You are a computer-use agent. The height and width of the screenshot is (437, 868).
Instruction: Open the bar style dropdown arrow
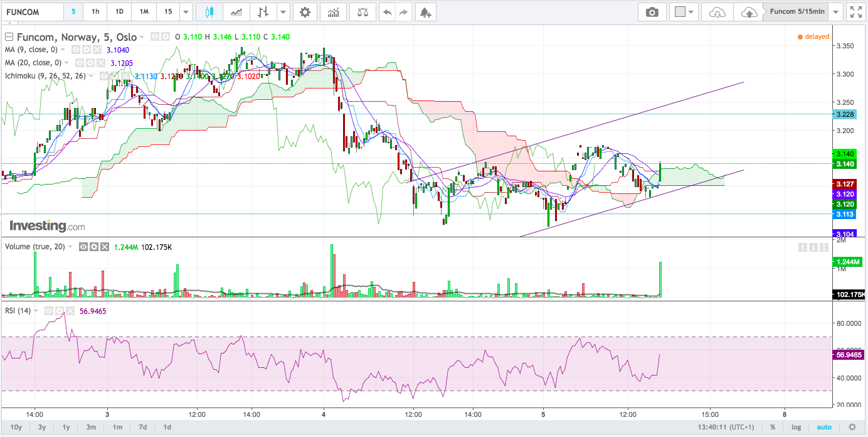click(283, 12)
